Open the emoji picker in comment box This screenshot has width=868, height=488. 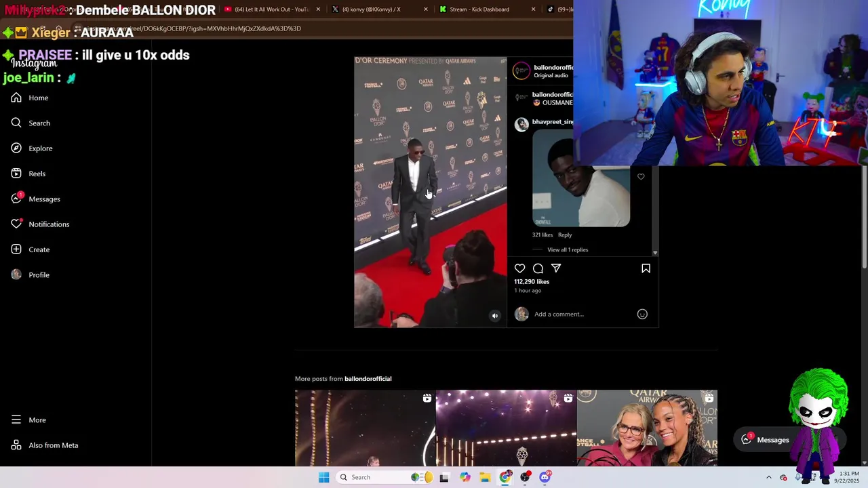click(x=642, y=314)
